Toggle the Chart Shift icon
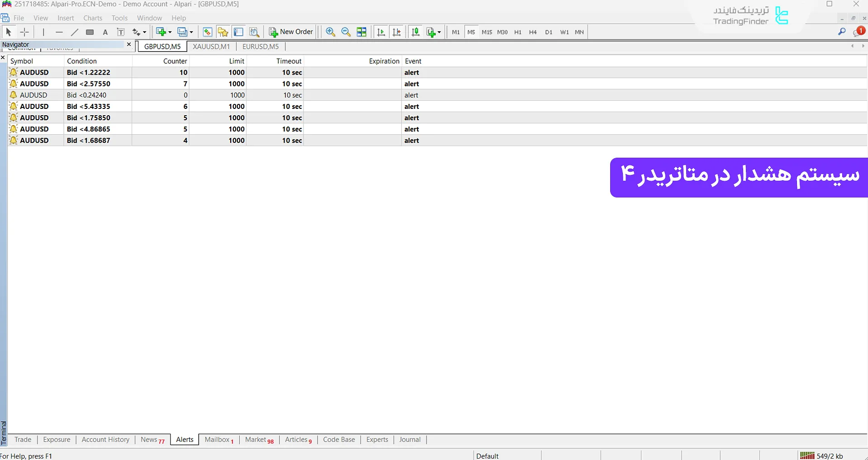The height and width of the screenshot is (460, 868). tap(397, 32)
